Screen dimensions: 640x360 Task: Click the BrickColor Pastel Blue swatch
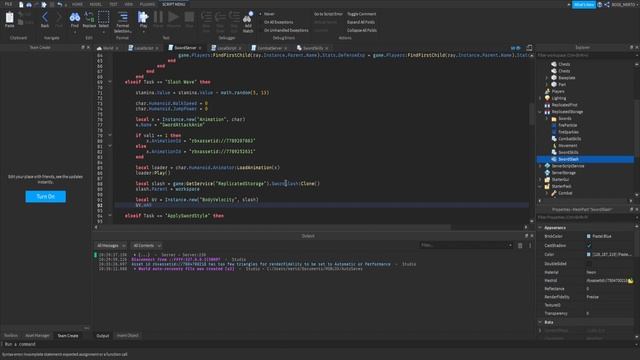(589, 236)
